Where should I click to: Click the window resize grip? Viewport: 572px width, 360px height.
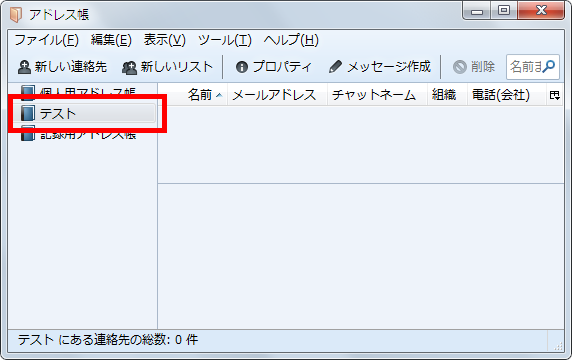tap(558, 347)
